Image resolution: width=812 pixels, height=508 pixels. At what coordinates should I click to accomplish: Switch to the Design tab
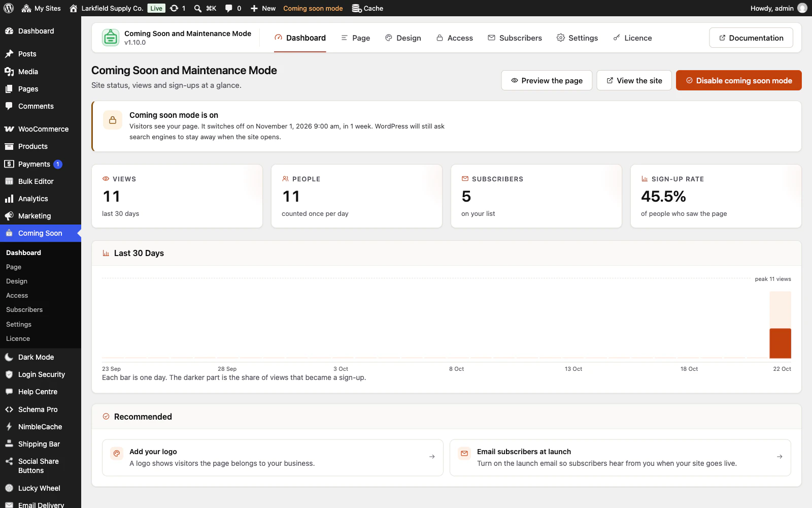pos(403,38)
